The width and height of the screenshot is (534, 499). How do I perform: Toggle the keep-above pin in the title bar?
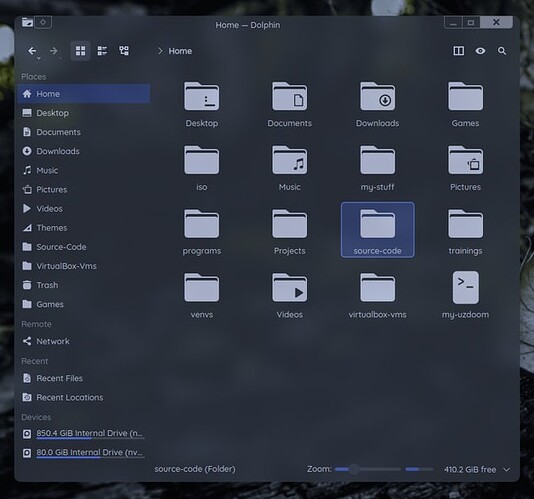[43, 22]
